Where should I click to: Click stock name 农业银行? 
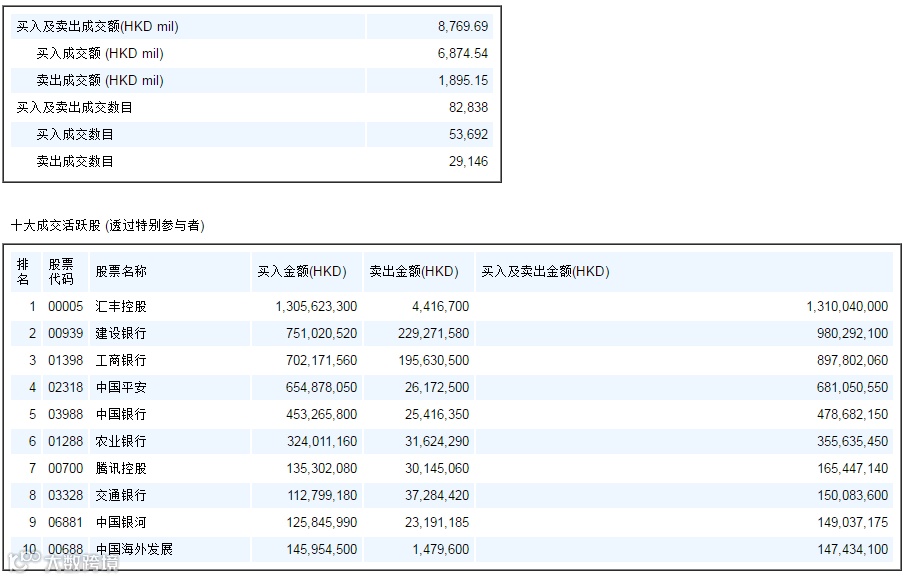121,441
